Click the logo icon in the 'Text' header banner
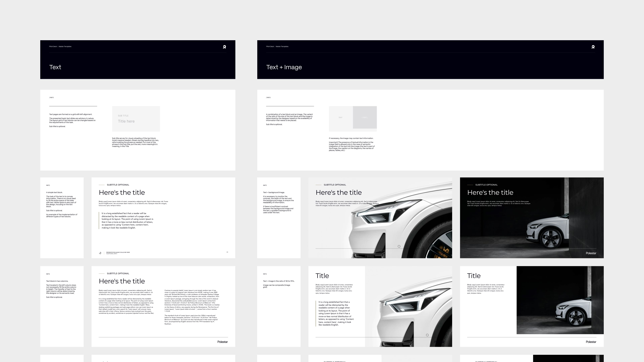 [224, 47]
